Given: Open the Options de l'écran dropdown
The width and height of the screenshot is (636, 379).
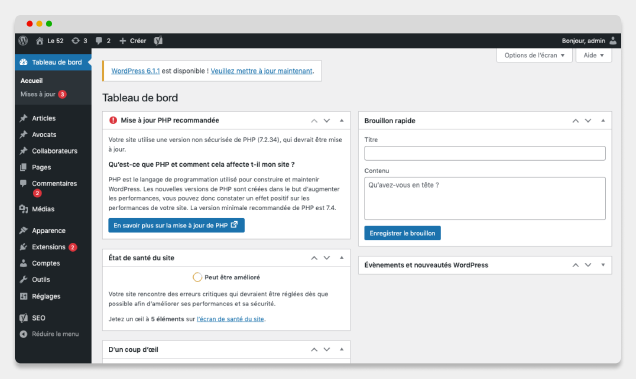Looking at the screenshot, I should click(x=534, y=55).
